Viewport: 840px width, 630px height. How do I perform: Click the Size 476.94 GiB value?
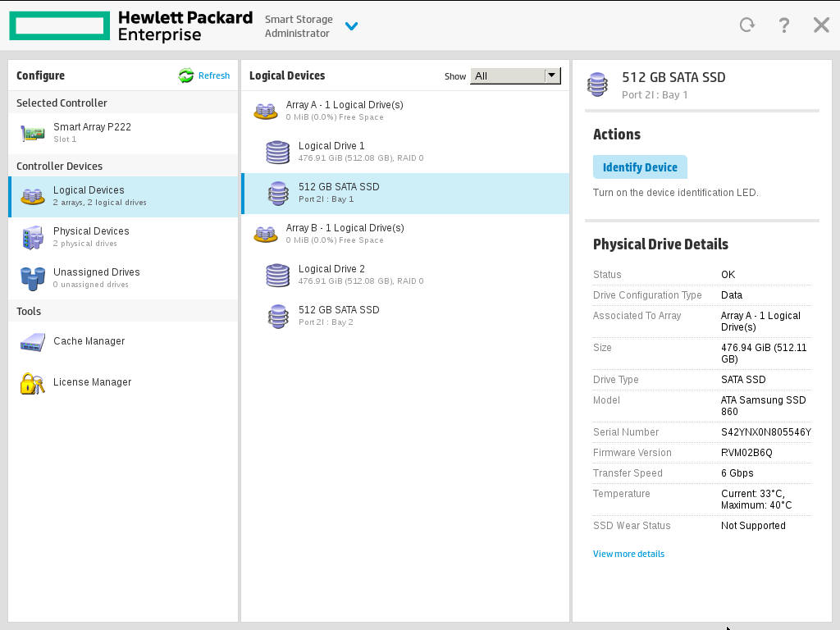(764, 354)
